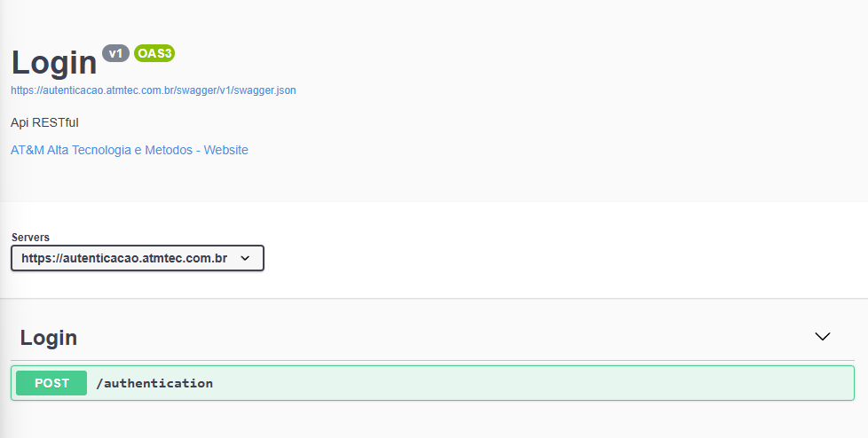Screen dimensions: 868x438
Task: Click the green POST method badge
Action: coord(51,383)
